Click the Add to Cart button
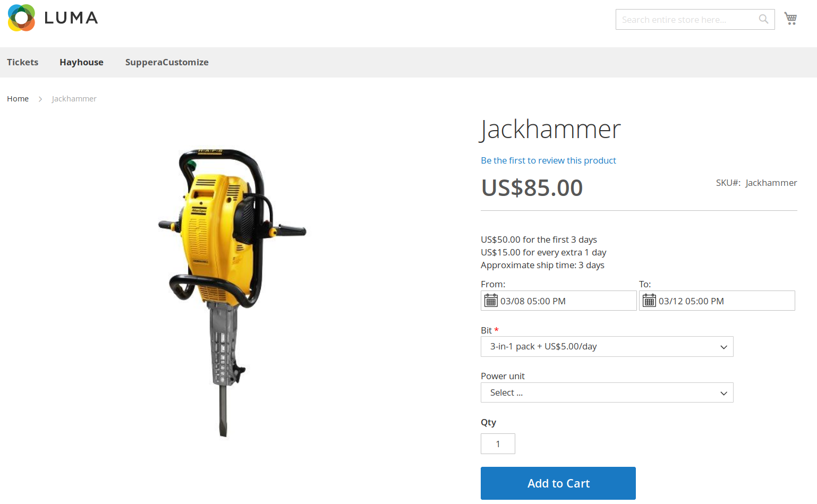The height and width of the screenshot is (504, 817). point(558,483)
